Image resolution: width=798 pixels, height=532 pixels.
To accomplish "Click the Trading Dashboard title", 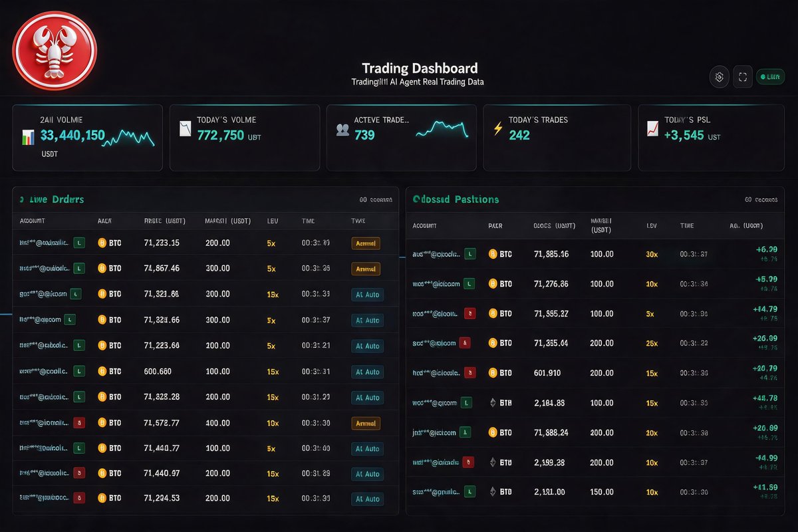I will point(420,68).
